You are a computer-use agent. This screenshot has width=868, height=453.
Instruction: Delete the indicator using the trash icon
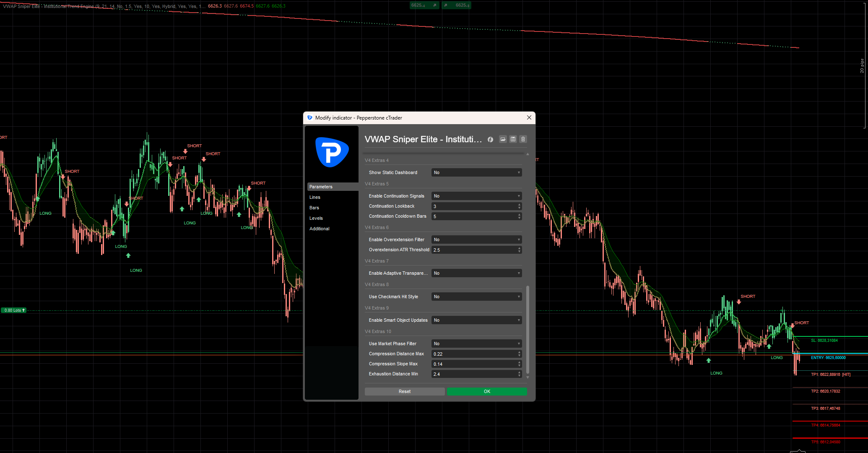[523, 139]
